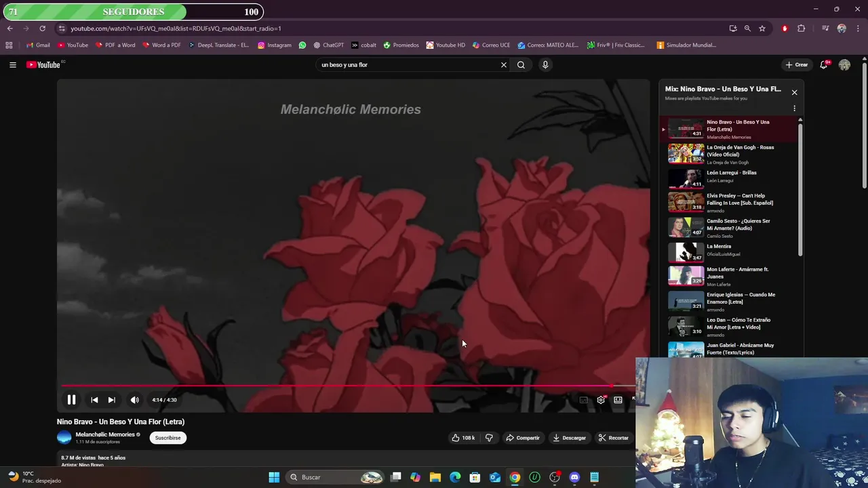
Task: Click the video progress bar
Action: [x=347, y=386]
